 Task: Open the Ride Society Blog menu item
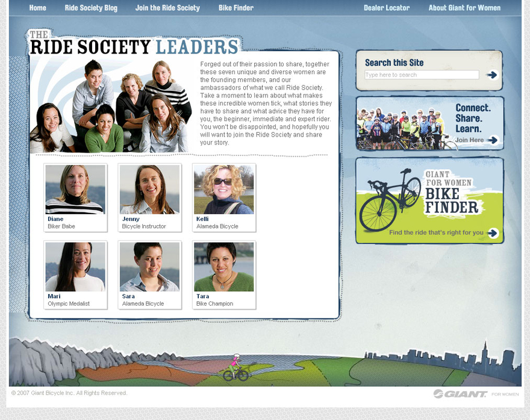pyautogui.click(x=91, y=8)
